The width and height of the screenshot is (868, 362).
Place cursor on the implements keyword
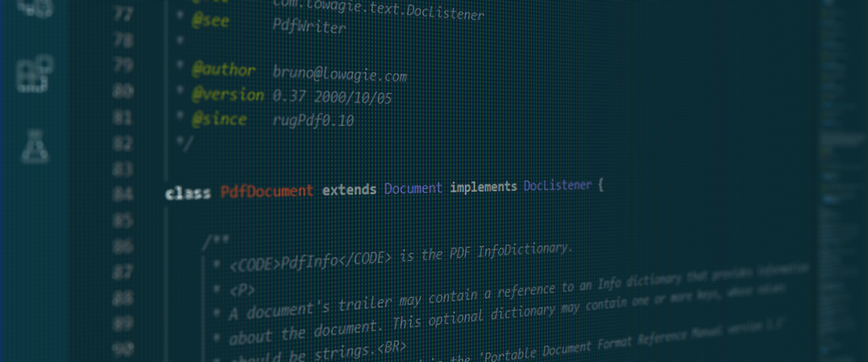[x=483, y=187]
